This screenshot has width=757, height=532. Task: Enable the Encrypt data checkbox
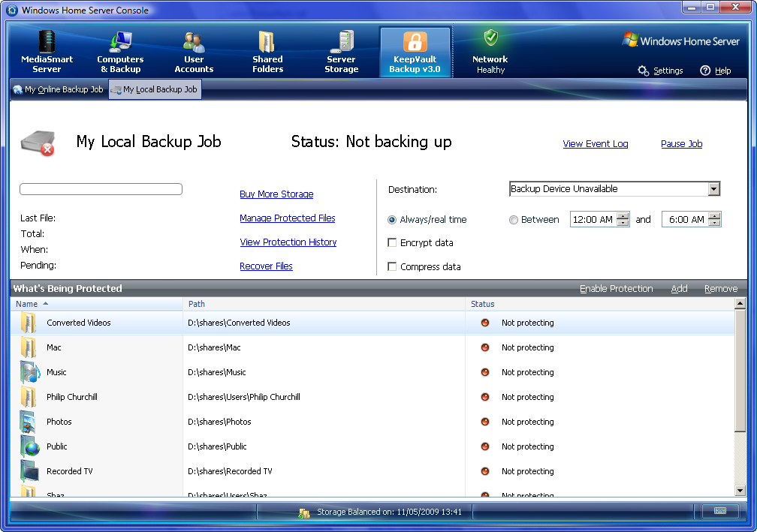click(x=392, y=242)
